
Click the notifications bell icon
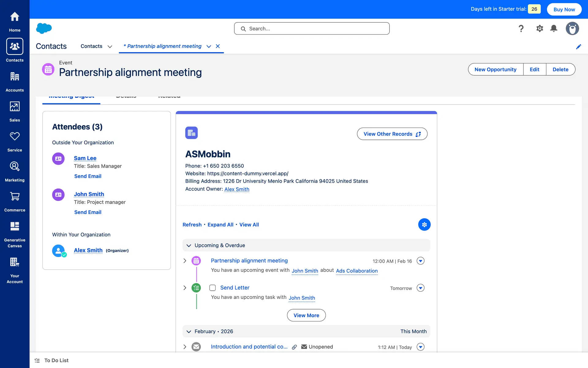click(x=553, y=29)
